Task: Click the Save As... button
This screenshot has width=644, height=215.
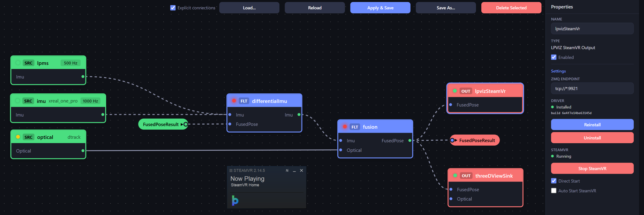Action: tap(446, 8)
